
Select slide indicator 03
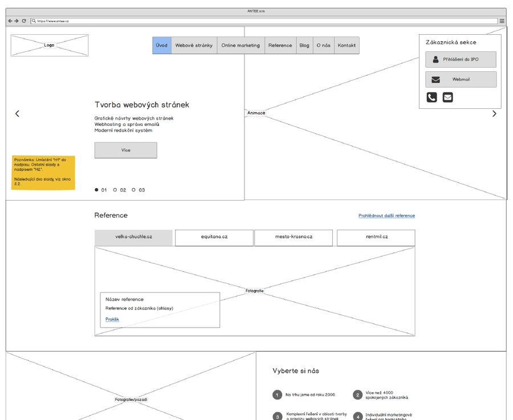pyautogui.click(x=134, y=190)
